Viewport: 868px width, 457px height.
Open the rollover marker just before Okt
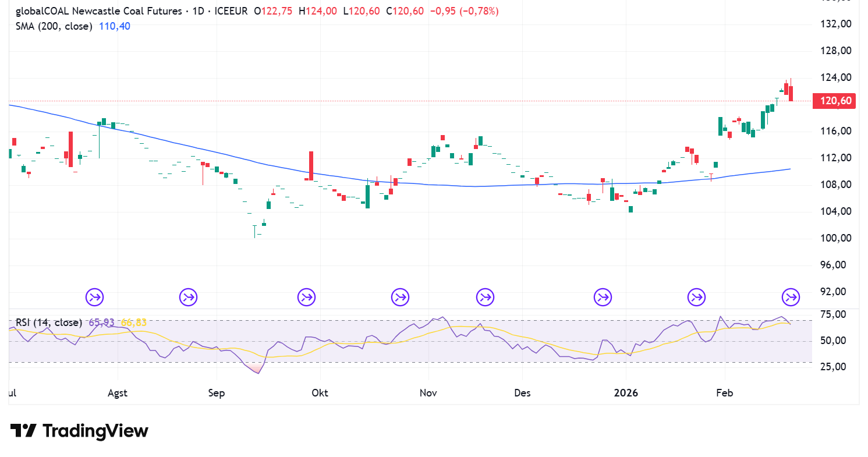coord(306,297)
